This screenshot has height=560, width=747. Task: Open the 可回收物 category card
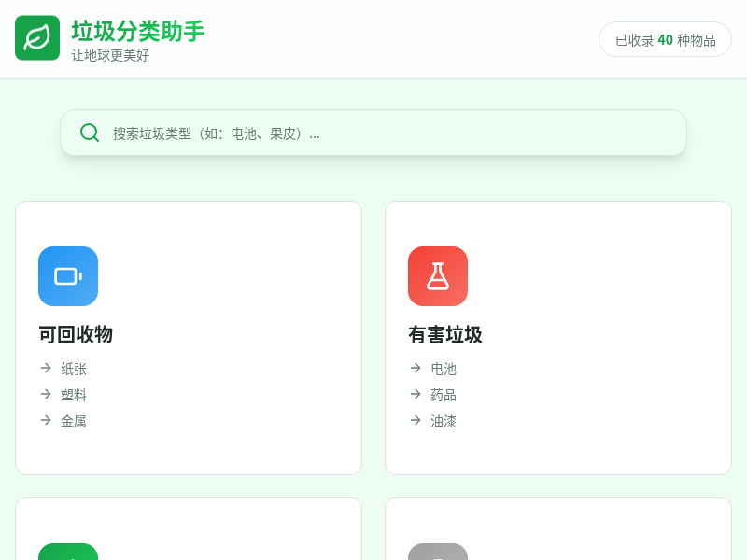click(x=187, y=337)
